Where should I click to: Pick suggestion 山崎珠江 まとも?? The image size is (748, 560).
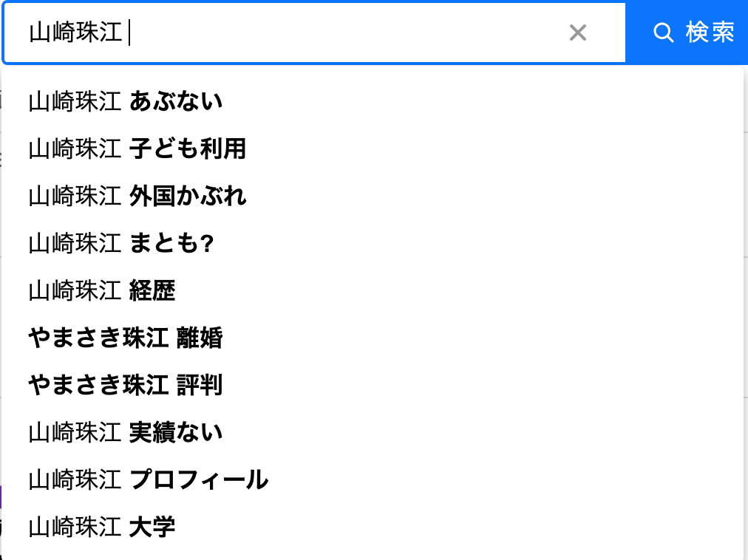(373, 243)
